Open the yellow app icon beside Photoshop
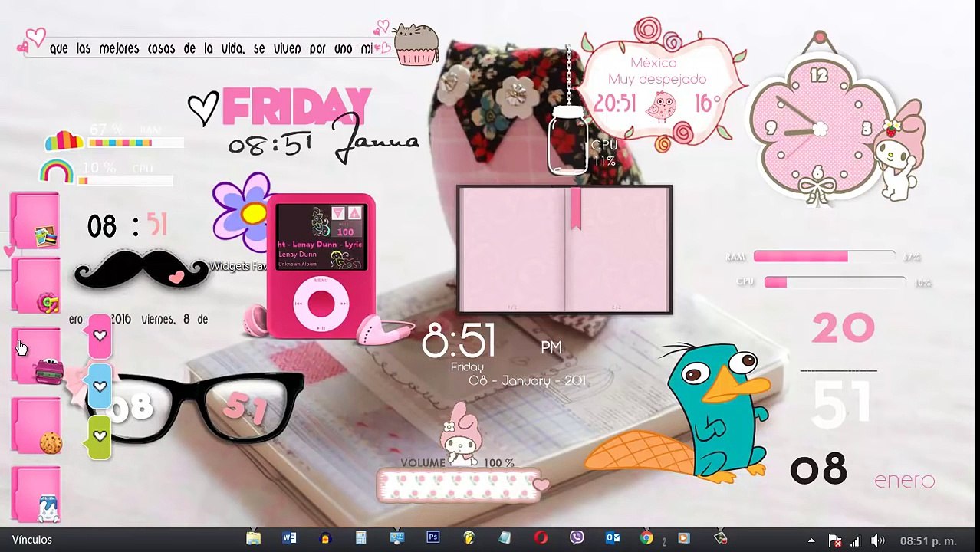 pyautogui.click(x=469, y=539)
